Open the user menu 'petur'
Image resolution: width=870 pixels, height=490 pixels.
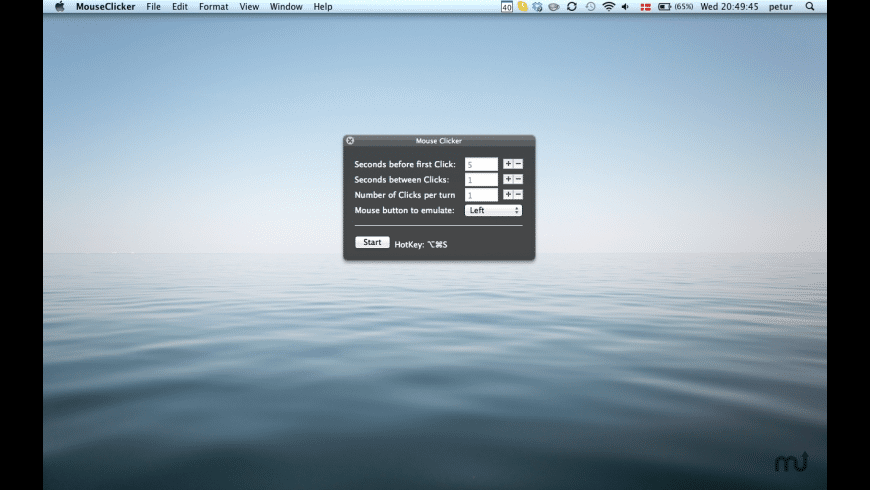[x=780, y=6]
